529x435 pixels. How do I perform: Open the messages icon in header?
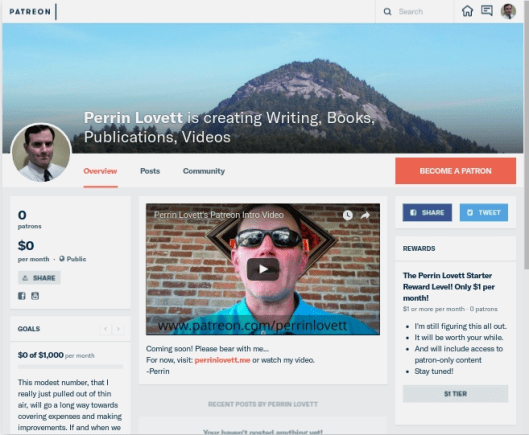[x=486, y=11]
